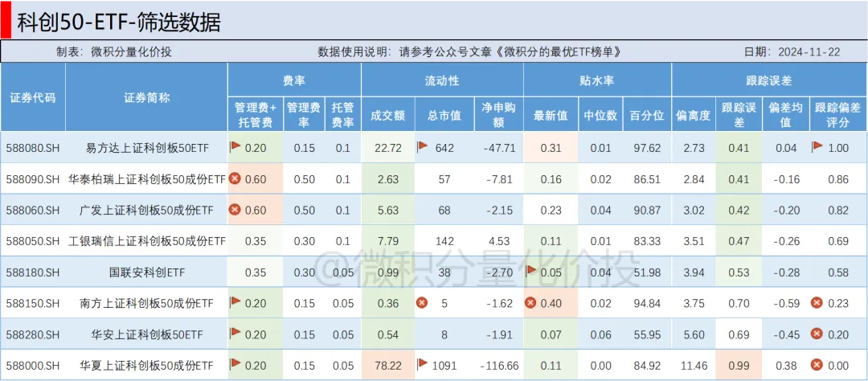868x381 pixels.
Task: Click the red flag in 国联安科创ETF's 最新值 cell
Action: click(x=530, y=271)
